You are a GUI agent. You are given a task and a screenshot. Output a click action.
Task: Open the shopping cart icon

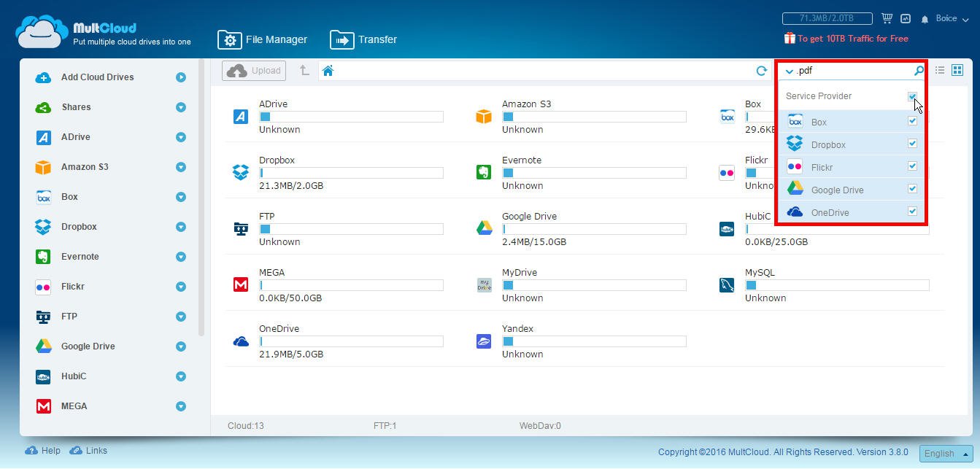click(887, 18)
